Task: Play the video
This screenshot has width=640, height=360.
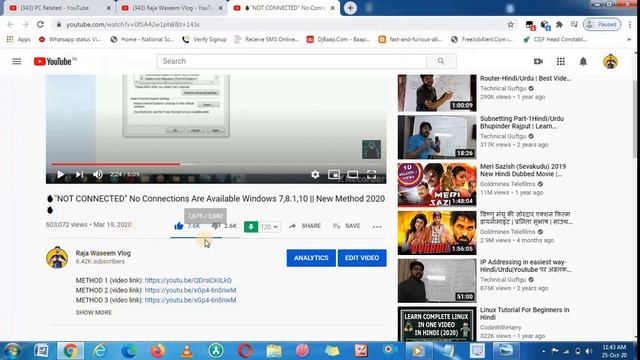Action: (x=60, y=174)
